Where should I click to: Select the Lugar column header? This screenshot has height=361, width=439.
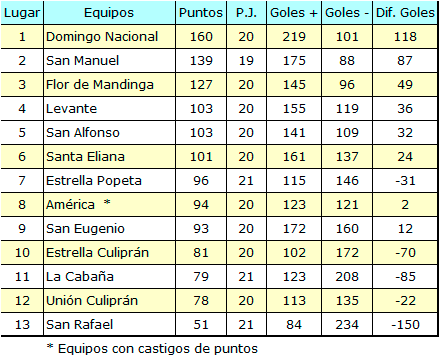[x=22, y=13]
